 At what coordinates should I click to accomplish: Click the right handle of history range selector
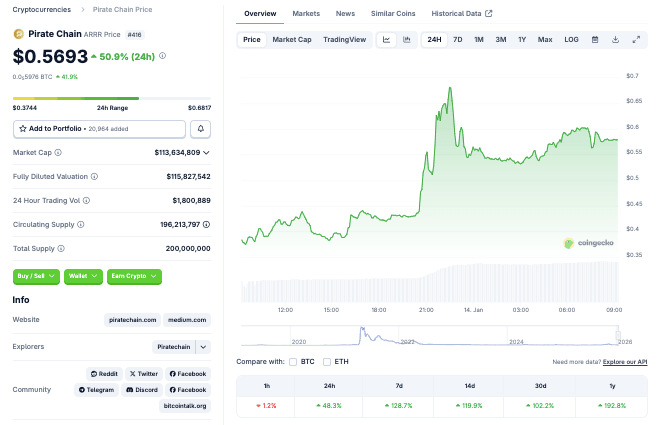point(618,336)
